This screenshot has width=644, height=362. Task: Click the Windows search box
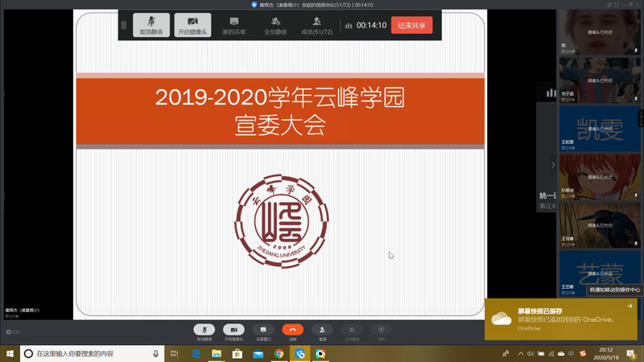(x=92, y=353)
